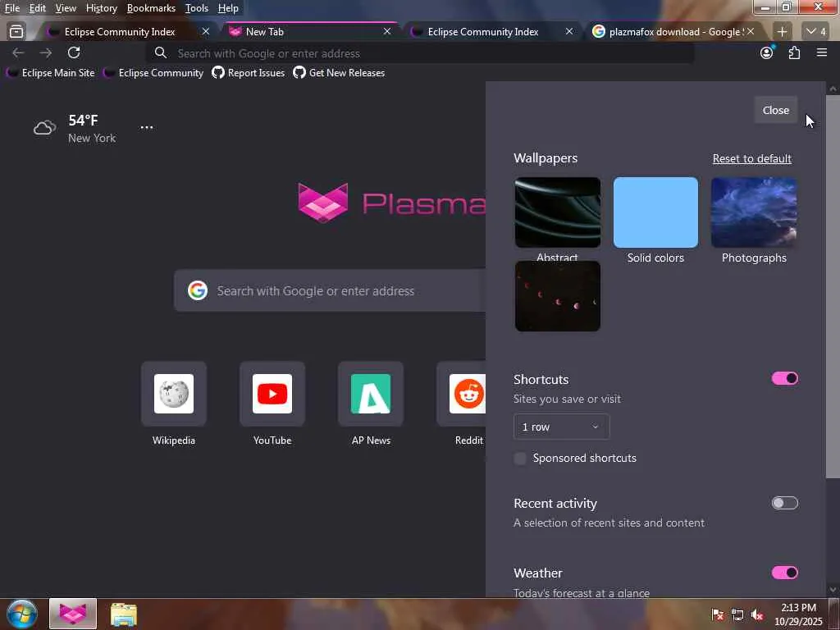Open the account profile icon
Screen dimensions: 840x630
(x=767, y=52)
